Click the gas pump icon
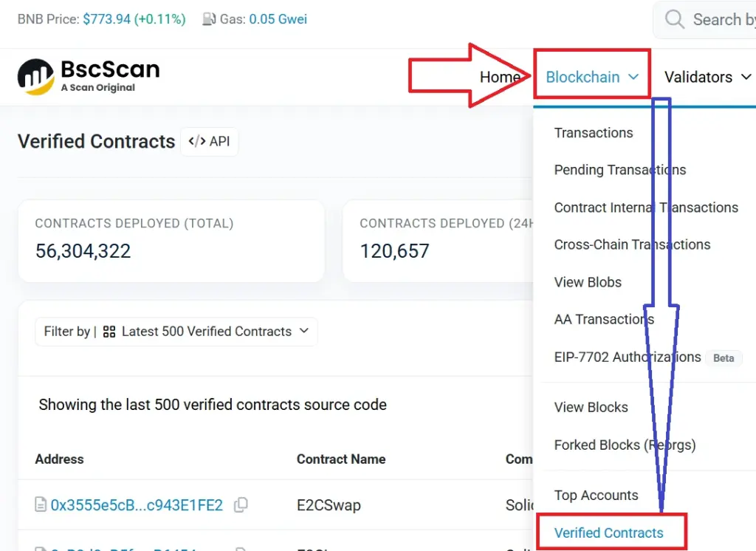The width and height of the screenshot is (756, 551). pos(209,19)
